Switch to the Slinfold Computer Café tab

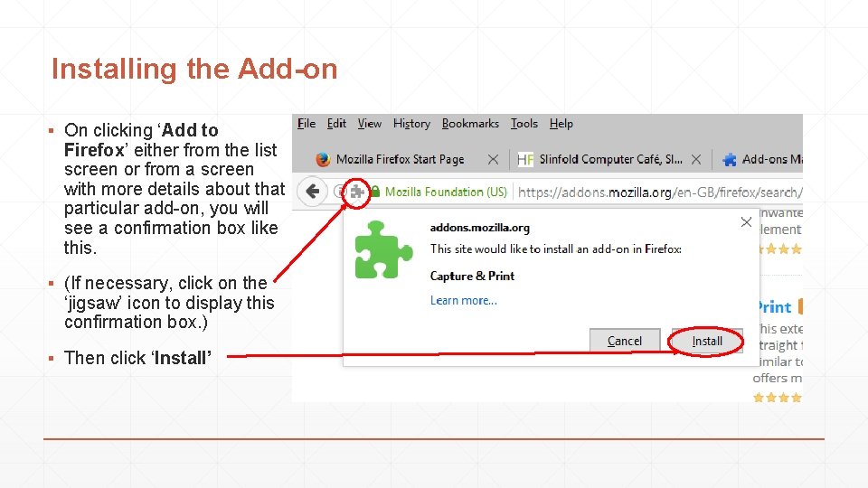tap(609, 159)
